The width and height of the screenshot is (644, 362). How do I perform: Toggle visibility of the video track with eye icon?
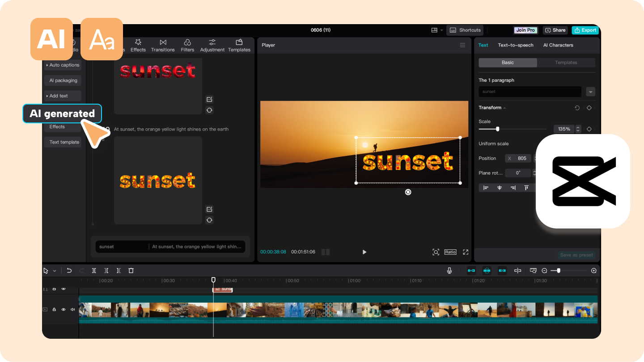coord(64,309)
